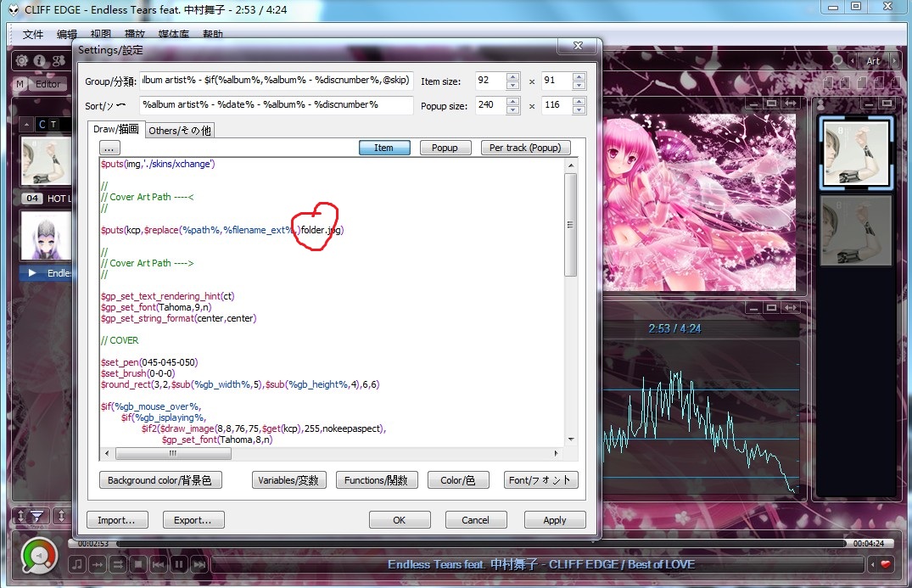The image size is (912, 588).
Task: Select the anime girl album cover in playlist
Action: click(45, 235)
